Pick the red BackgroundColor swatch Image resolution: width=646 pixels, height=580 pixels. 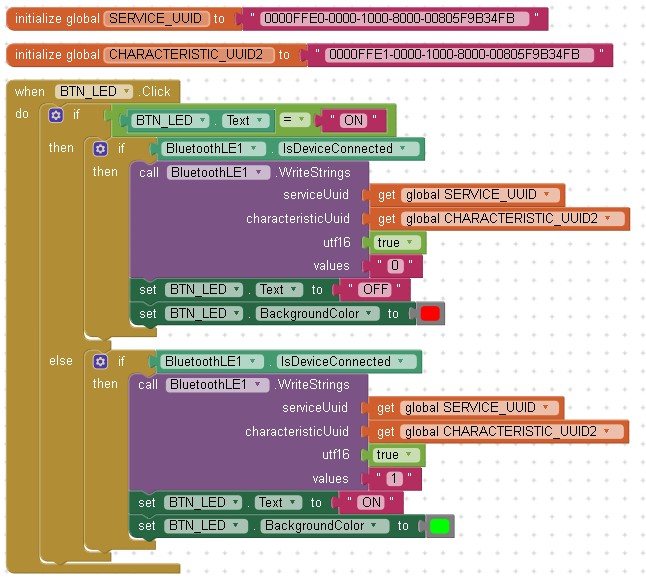(430, 314)
